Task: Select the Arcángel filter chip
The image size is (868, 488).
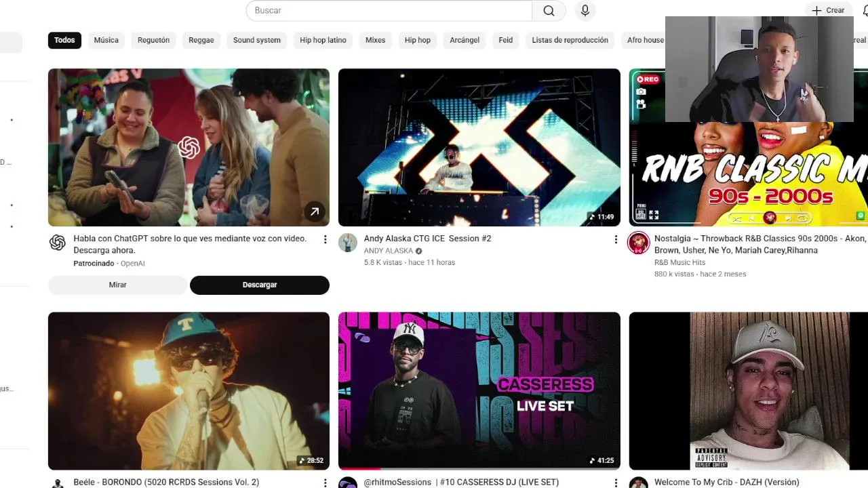Action: pyautogui.click(x=465, y=40)
